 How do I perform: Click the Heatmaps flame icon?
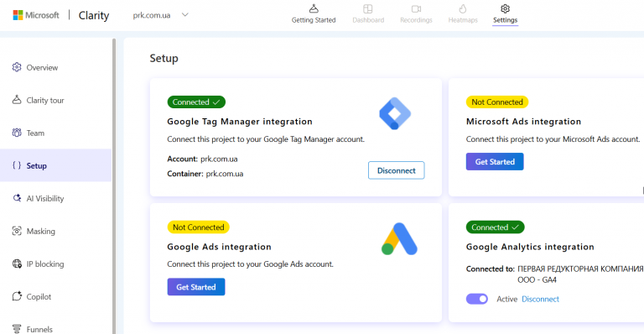click(463, 8)
